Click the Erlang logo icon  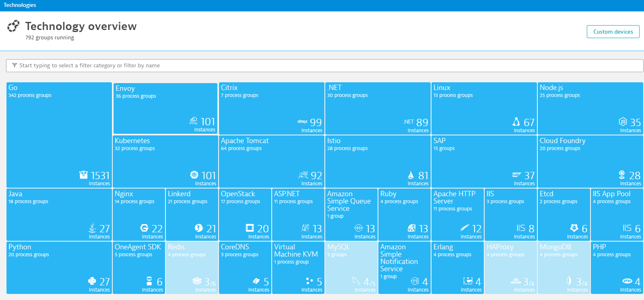click(468, 281)
